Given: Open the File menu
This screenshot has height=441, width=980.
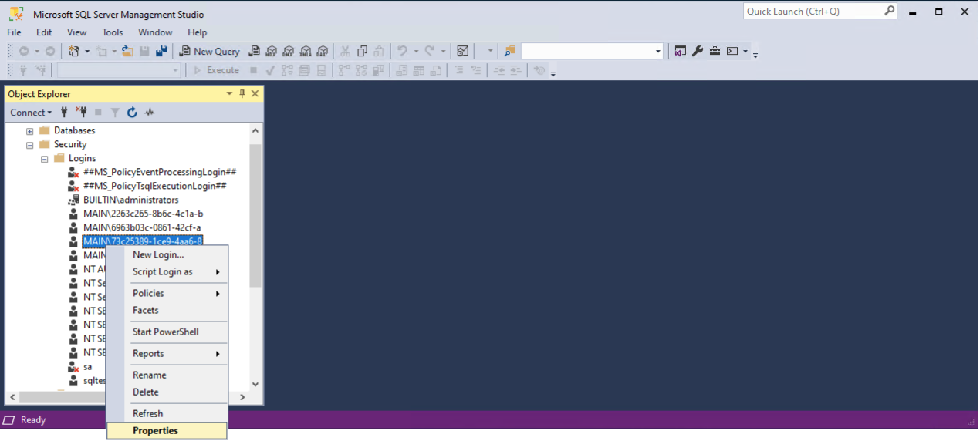Looking at the screenshot, I should point(14,32).
